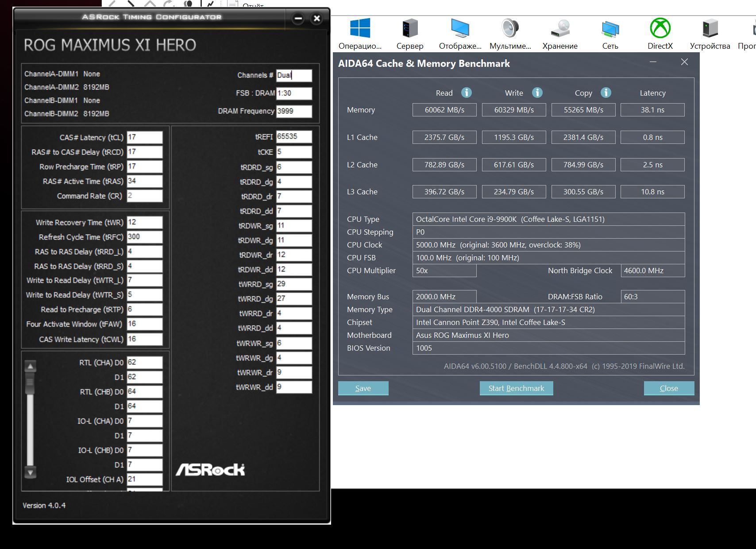756x549 pixels.
Task: Click the Memory Copy result 55265 MB/s
Action: pos(583,110)
